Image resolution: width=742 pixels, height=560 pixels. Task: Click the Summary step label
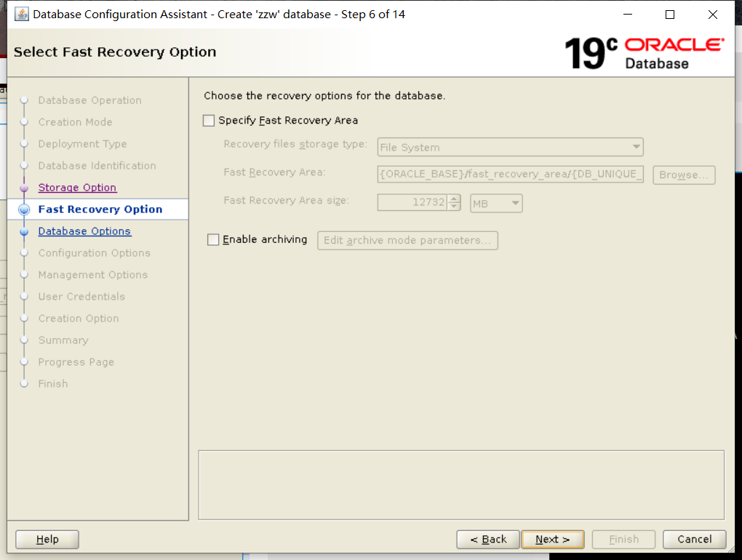63,340
